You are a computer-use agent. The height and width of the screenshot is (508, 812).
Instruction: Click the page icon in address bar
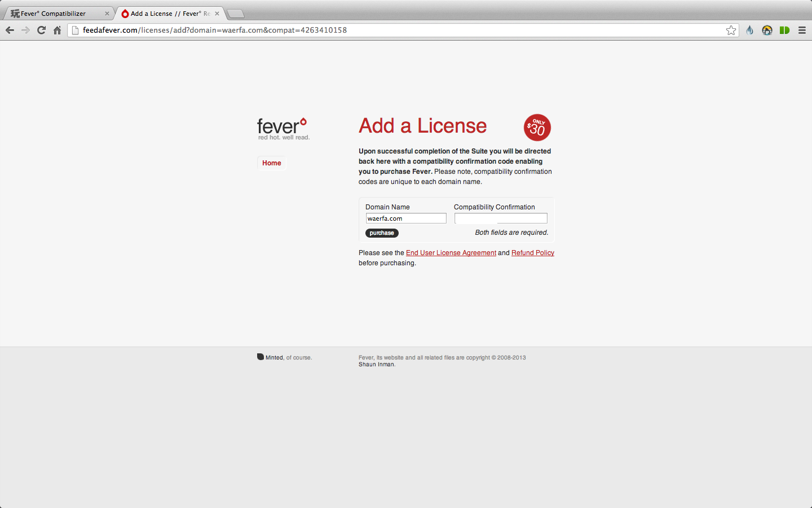pos(75,30)
